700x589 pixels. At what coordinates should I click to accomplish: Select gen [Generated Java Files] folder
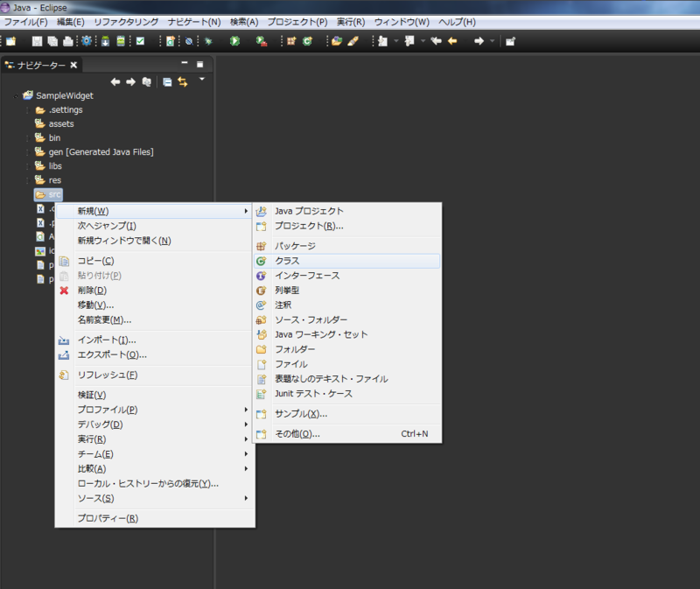click(x=94, y=151)
